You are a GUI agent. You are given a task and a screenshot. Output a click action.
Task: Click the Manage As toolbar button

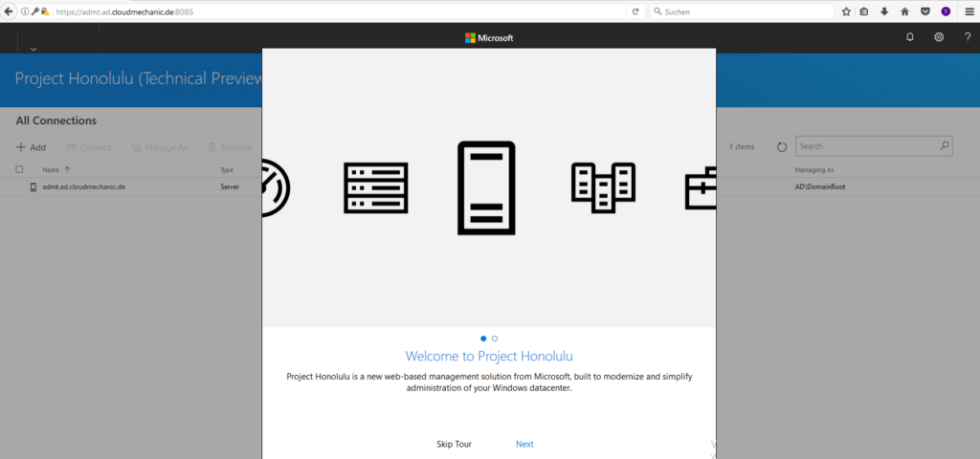159,147
